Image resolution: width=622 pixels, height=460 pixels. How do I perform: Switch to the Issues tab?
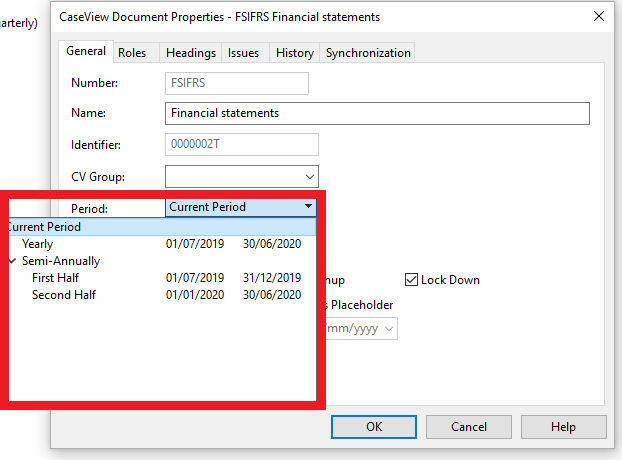pyautogui.click(x=243, y=53)
